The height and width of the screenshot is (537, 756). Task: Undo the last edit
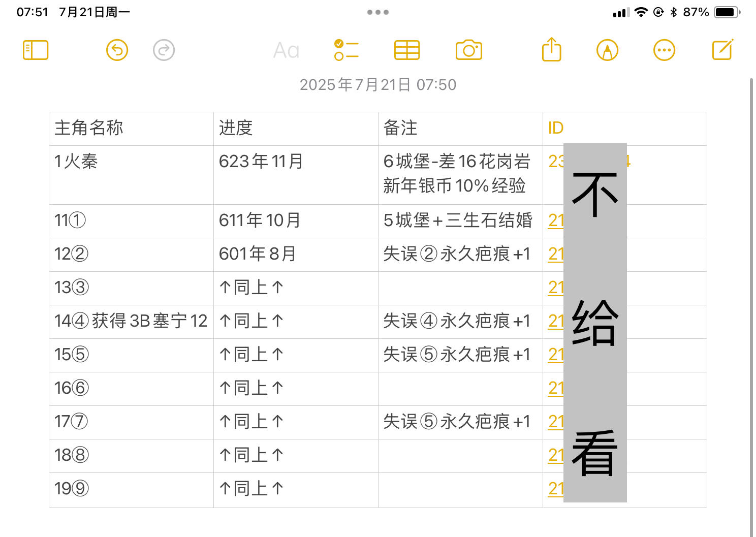pos(117,50)
